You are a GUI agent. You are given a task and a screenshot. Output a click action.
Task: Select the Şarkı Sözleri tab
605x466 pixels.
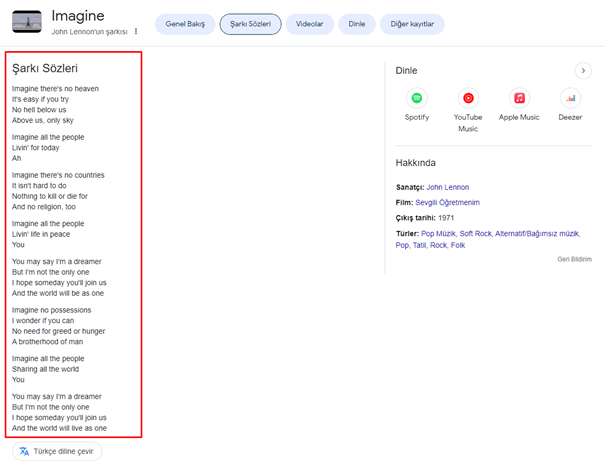coord(250,24)
